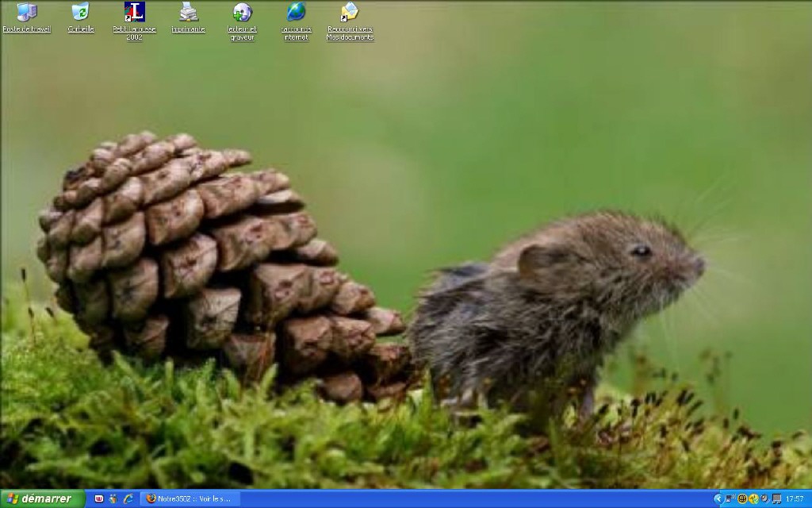
Task: Click the pink W quick launch icon
Action: coord(99,498)
